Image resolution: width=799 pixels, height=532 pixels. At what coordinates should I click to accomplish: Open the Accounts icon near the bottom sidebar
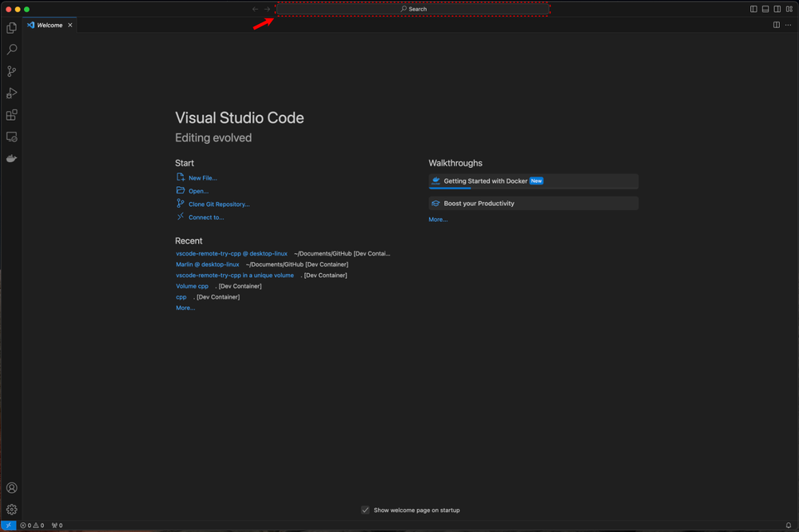coord(11,487)
